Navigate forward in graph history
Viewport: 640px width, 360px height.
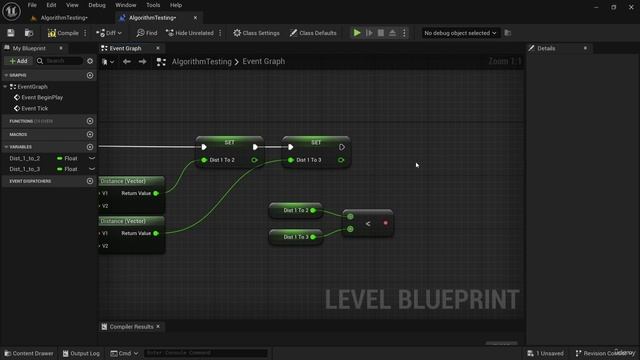pyautogui.click(x=142, y=62)
